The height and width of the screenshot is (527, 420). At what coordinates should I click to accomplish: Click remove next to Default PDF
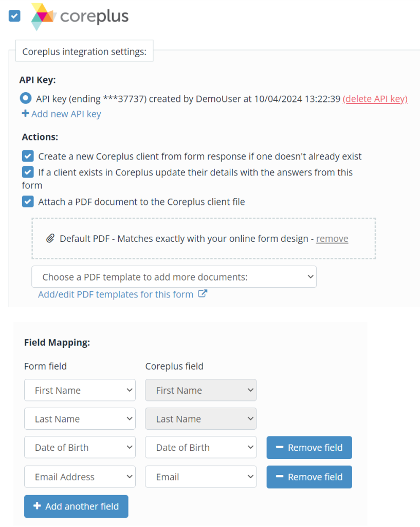[332, 238]
